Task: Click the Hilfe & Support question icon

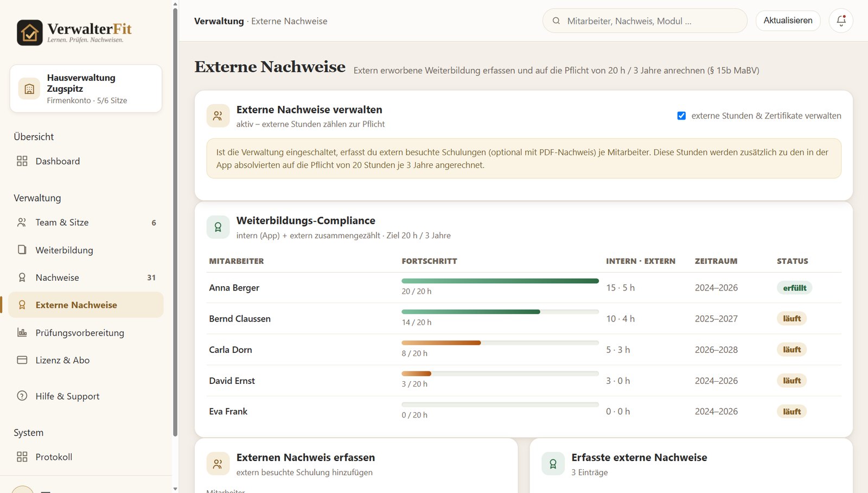Action: pos(22,396)
